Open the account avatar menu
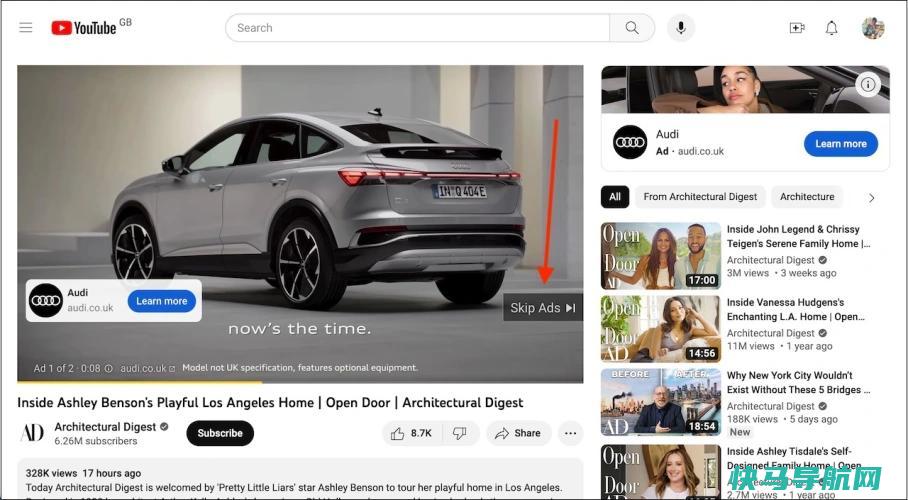908x500 pixels. (873, 28)
